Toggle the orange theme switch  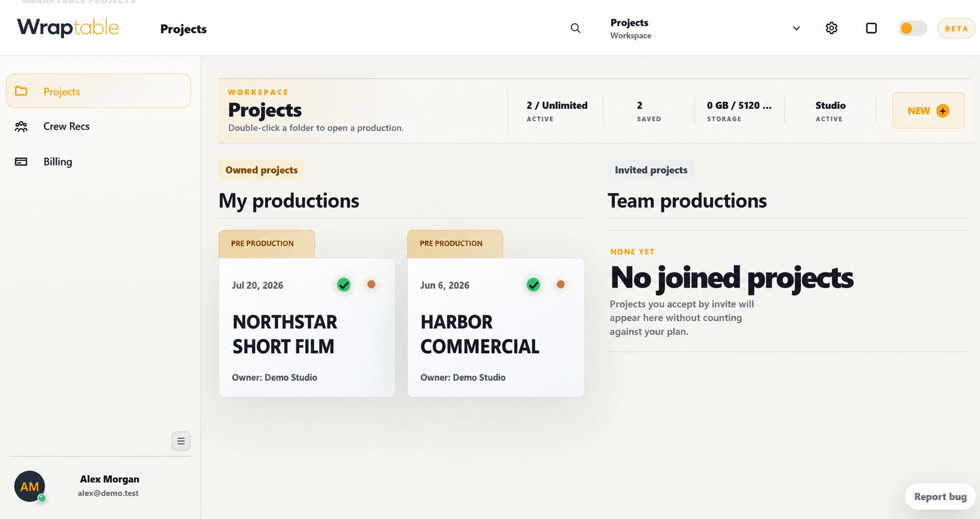pyautogui.click(x=912, y=28)
